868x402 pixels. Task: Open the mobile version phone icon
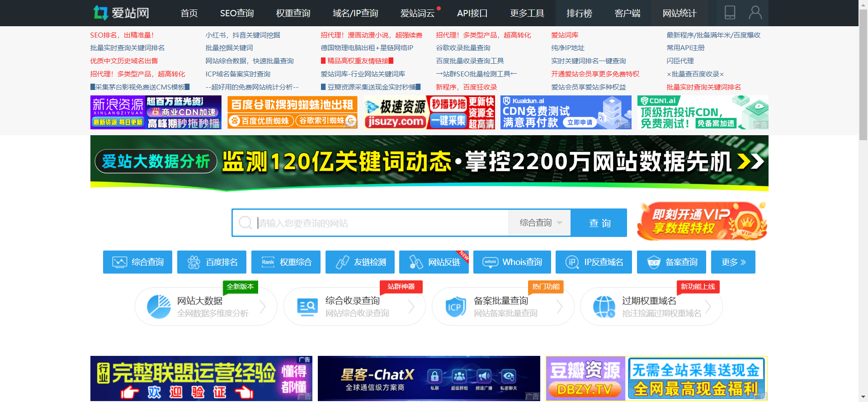pyautogui.click(x=730, y=13)
